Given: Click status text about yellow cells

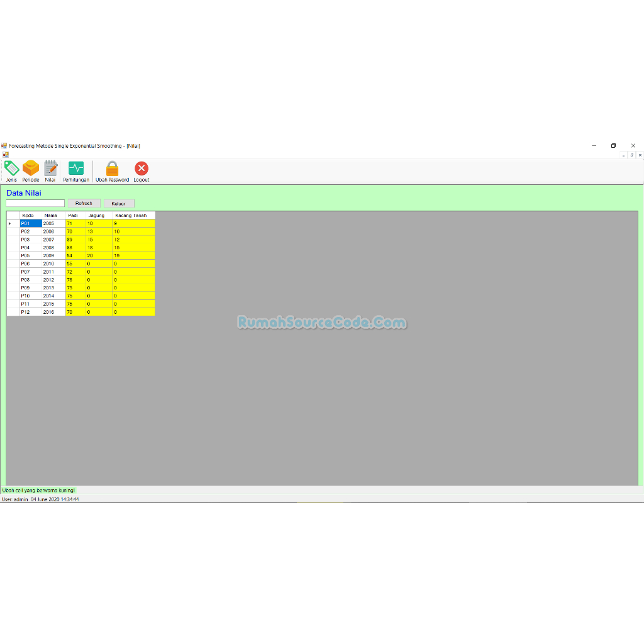Looking at the screenshot, I should click(x=38, y=491).
